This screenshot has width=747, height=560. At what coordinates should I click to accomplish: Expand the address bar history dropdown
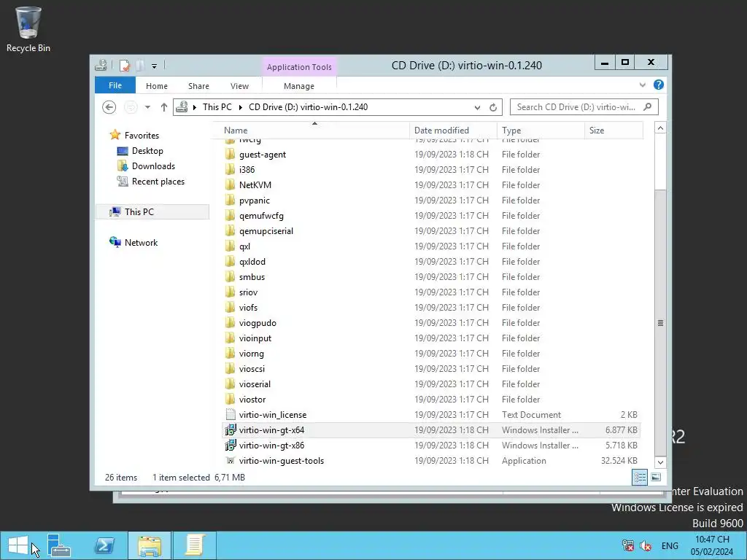477,108
